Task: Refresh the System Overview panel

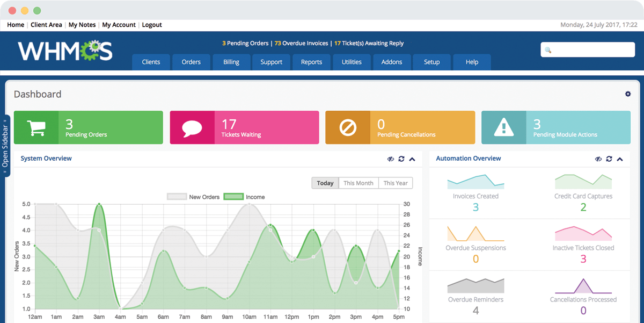Action: point(401,159)
